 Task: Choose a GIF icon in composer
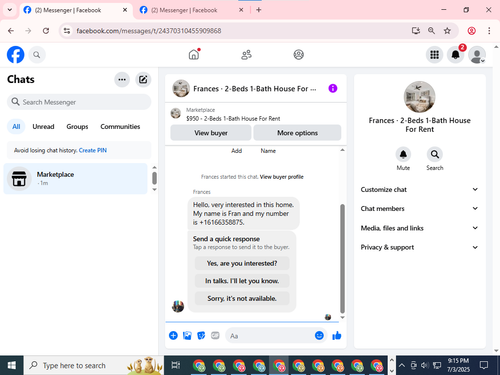pos(215,335)
